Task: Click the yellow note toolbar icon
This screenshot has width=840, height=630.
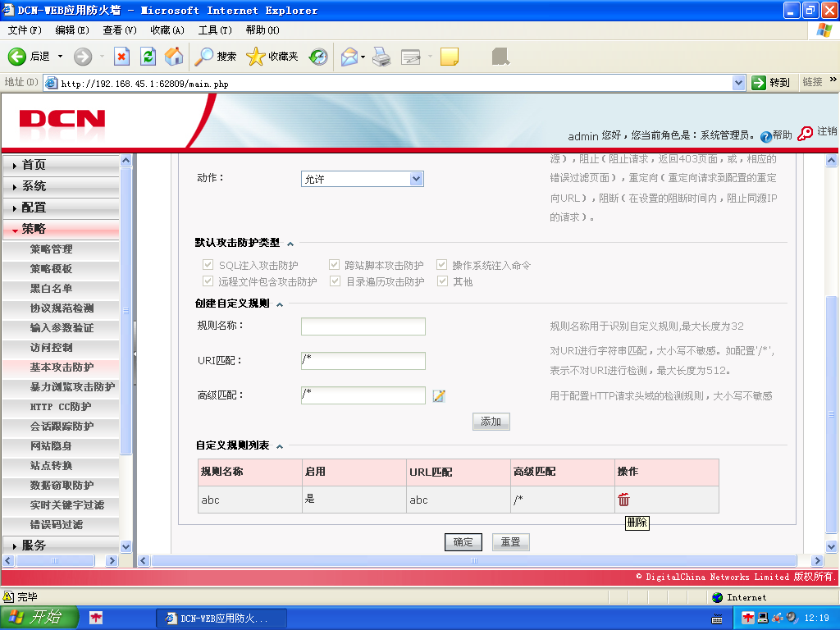Action: (x=449, y=57)
